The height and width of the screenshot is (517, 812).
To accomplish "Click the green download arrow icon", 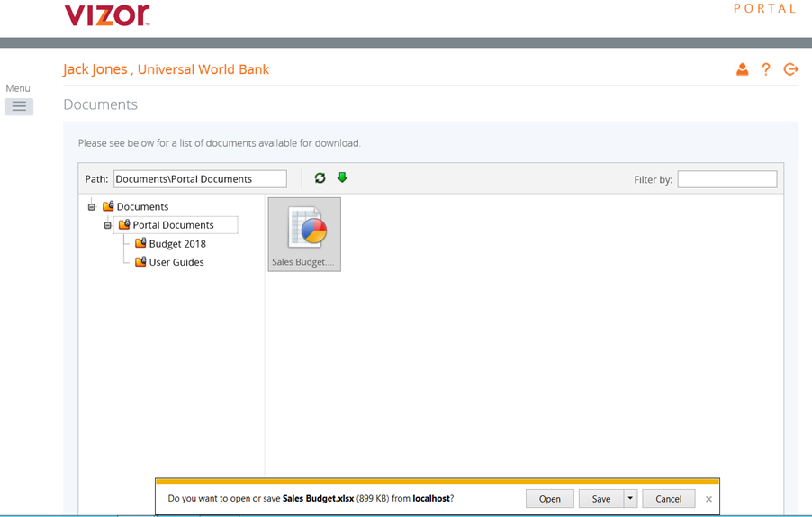I will coord(342,178).
